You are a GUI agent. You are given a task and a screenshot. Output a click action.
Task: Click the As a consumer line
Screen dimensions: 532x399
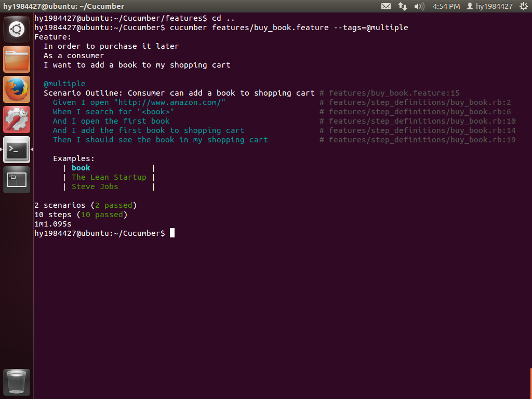click(x=74, y=56)
